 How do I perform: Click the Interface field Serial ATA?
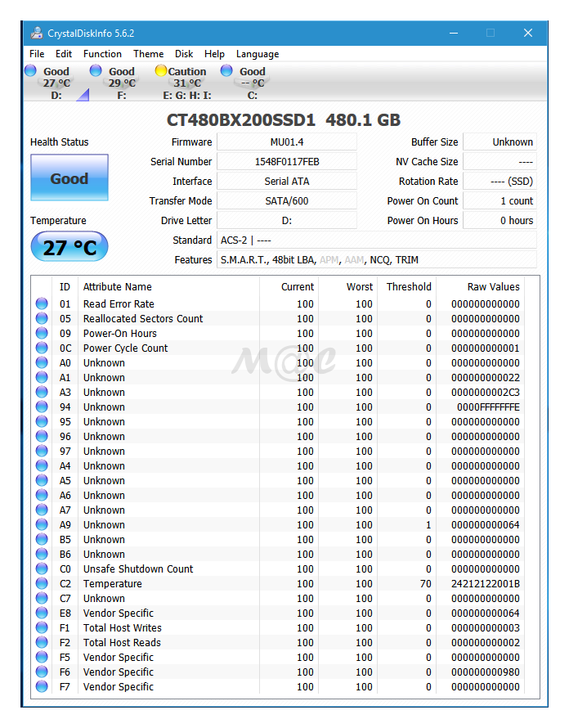click(287, 181)
